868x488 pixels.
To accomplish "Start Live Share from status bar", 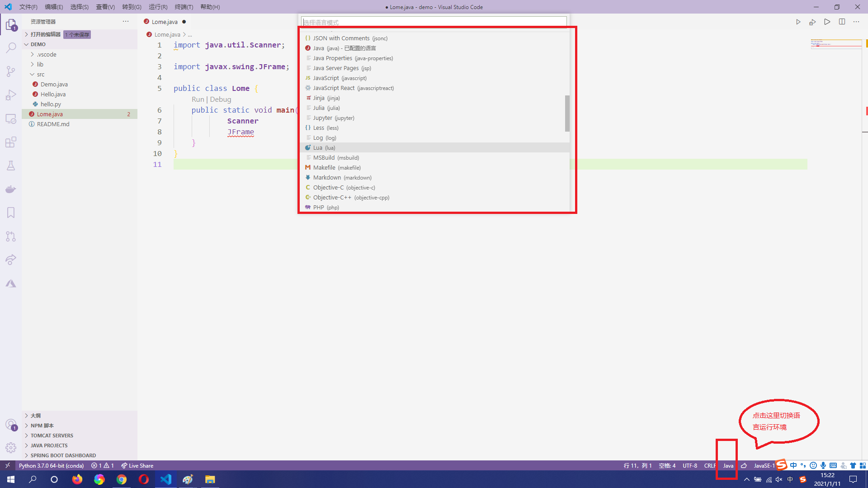I will coord(137,465).
